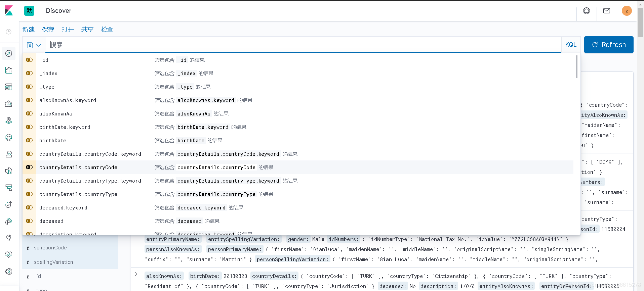Select _id field suggestion
This screenshot has width=644, height=291.
coord(298,60)
